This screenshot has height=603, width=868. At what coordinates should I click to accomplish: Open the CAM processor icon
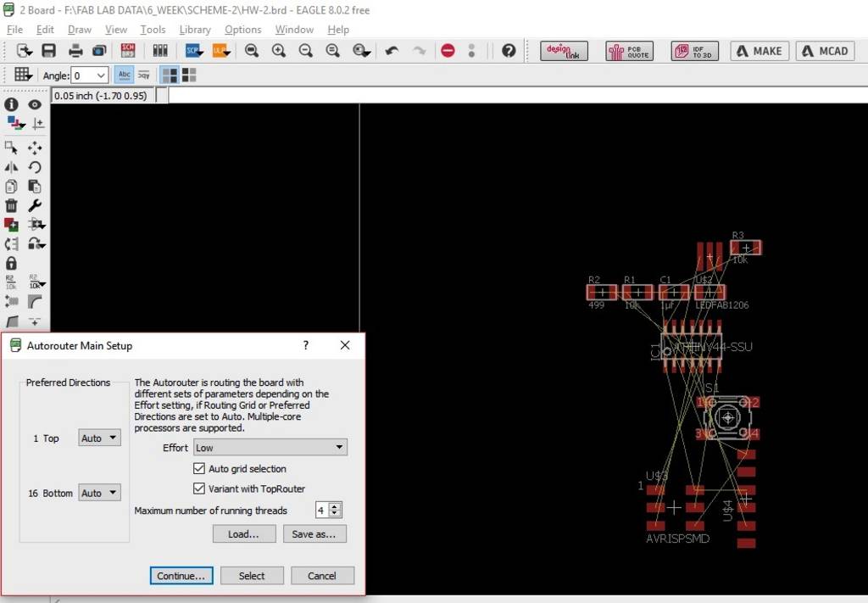coord(100,51)
